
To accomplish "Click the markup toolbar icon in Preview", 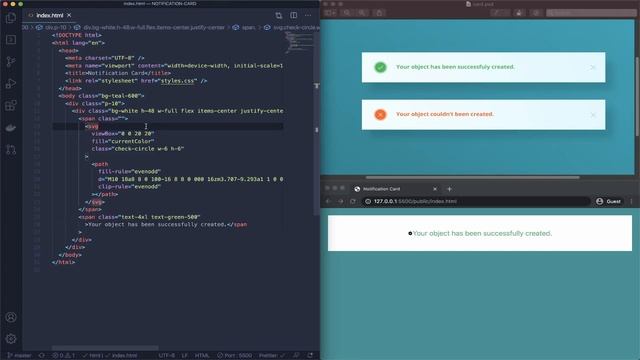I will pyautogui.click(x=536, y=13).
